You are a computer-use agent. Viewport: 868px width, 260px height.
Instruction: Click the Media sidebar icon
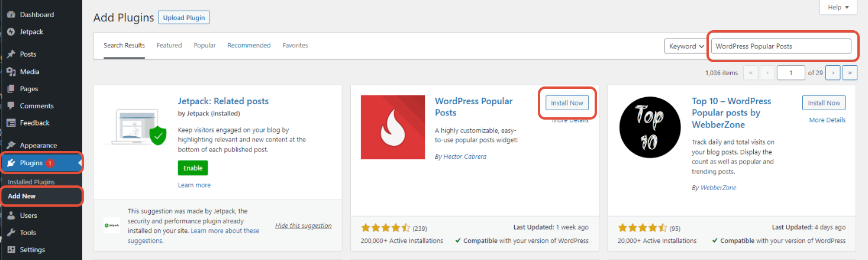(x=11, y=72)
